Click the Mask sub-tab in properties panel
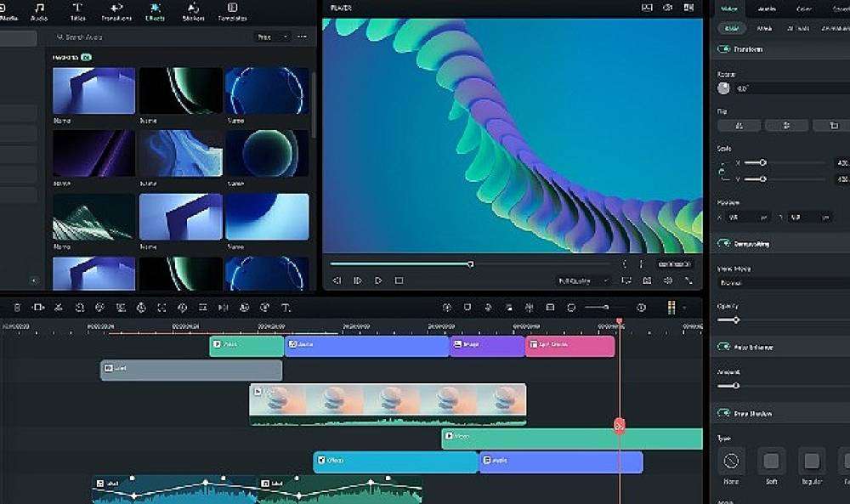 (764, 28)
